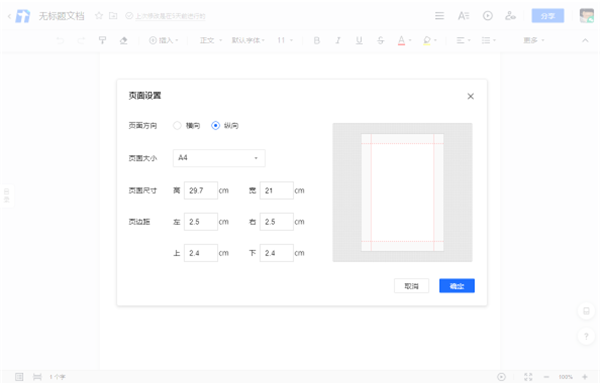Confirm with the blue OK button
The image size is (600, 388).
[x=457, y=286]
